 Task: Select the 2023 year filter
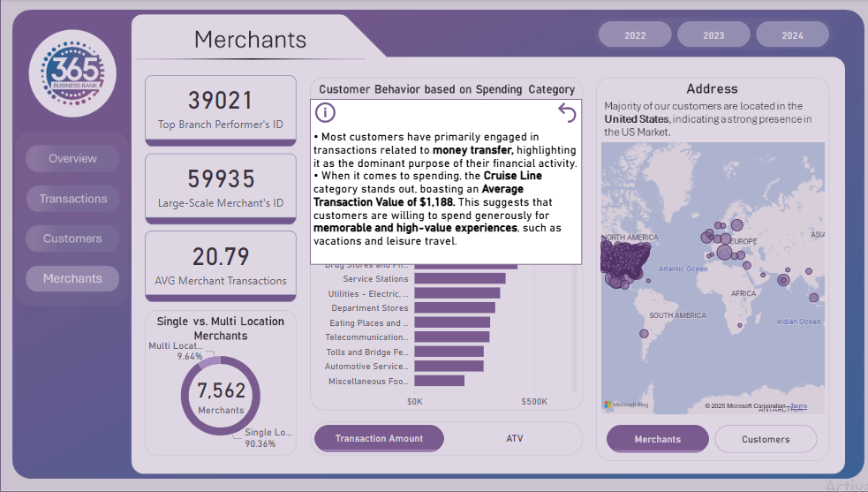click(x=713, y=35)
